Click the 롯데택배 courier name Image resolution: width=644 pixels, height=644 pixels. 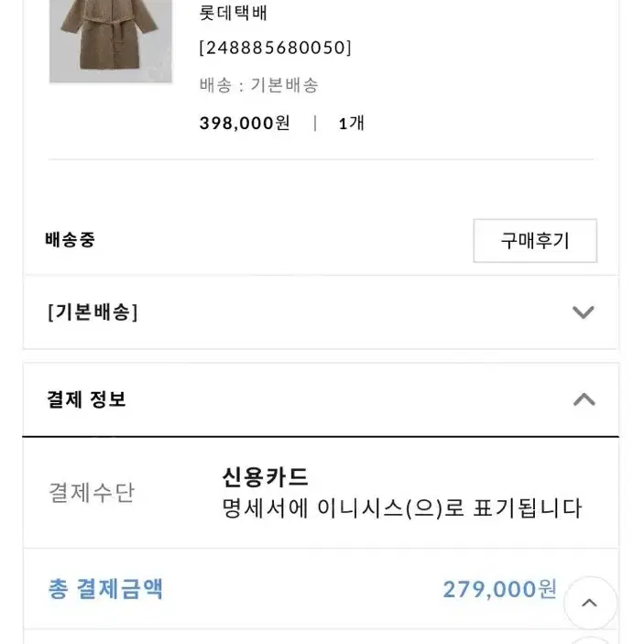point(234,13)
